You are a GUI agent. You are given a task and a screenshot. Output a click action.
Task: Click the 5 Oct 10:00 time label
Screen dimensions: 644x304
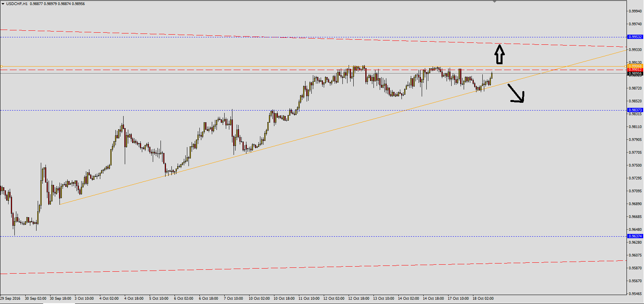pyautogui.click(x=159, y=299)
